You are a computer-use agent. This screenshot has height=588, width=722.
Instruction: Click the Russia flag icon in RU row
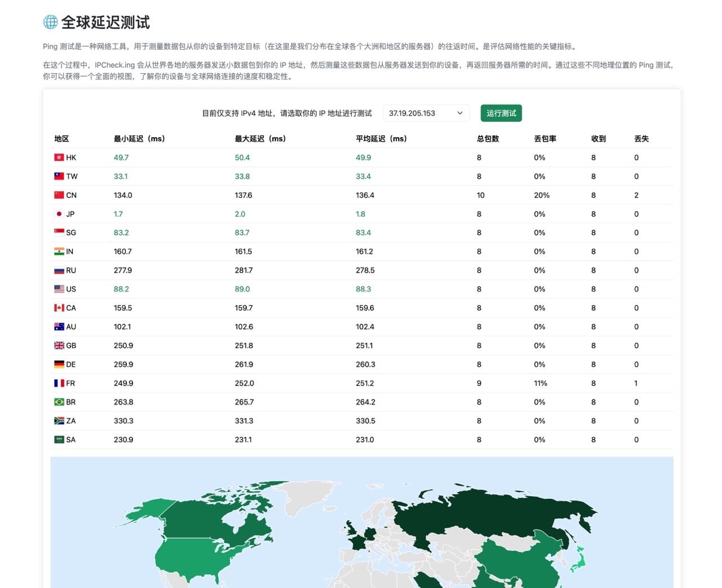(x=59, y=270)
